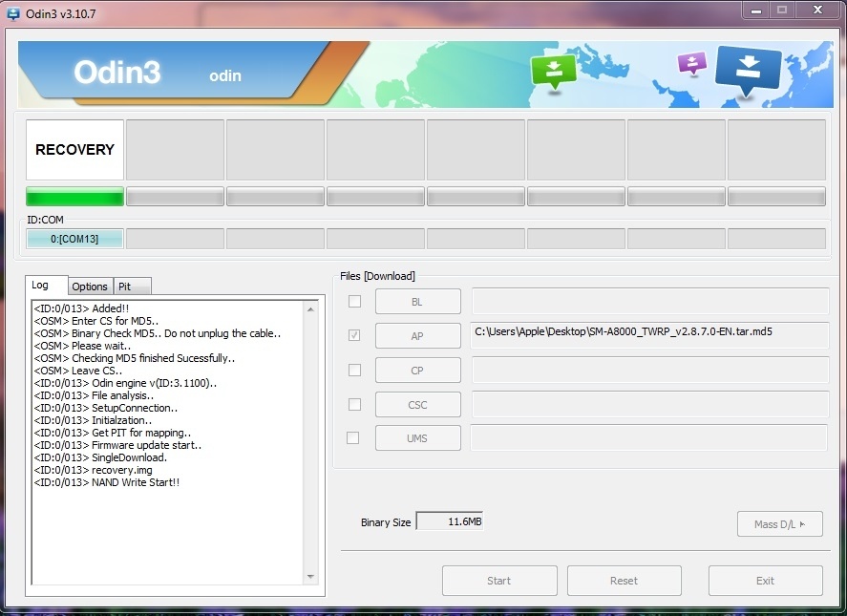Click the 'Binary Size' label
Image resolution: width=847 pixels, height=616 pixels.
click(x=386, y=522)
